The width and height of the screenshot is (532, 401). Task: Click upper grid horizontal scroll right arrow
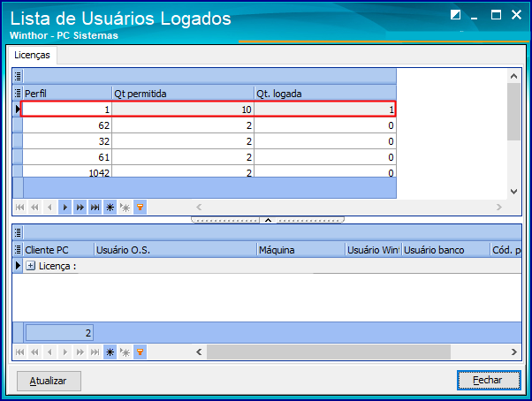498,207
